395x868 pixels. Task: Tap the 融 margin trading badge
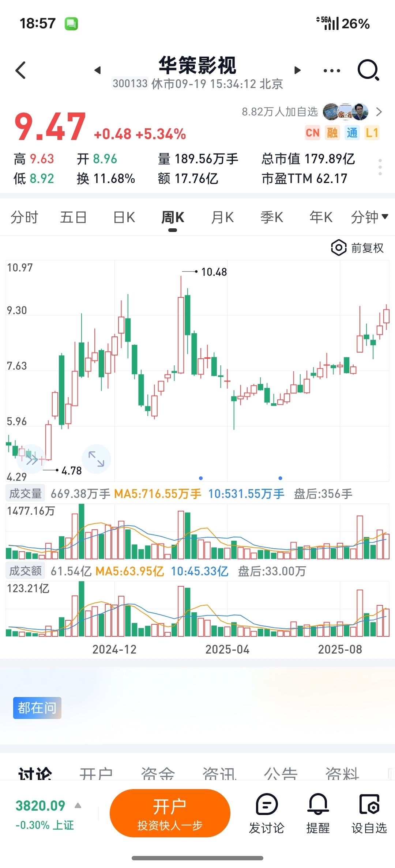pyautogui.click(x=332, y=133)
